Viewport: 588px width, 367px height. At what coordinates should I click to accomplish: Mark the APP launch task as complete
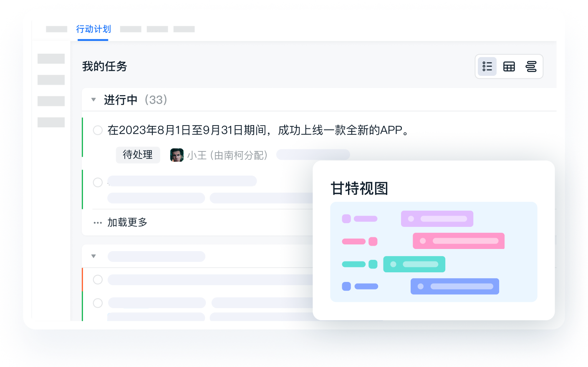click(98, 131)
